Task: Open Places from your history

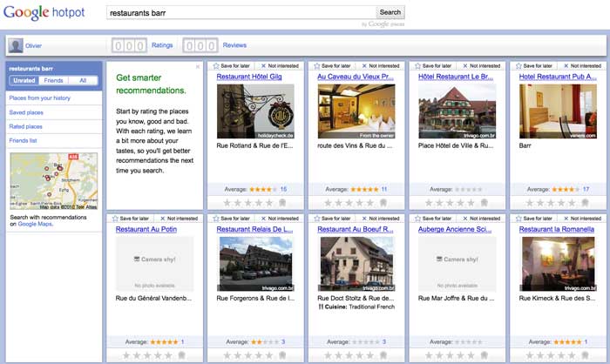Action: (39, 98)
